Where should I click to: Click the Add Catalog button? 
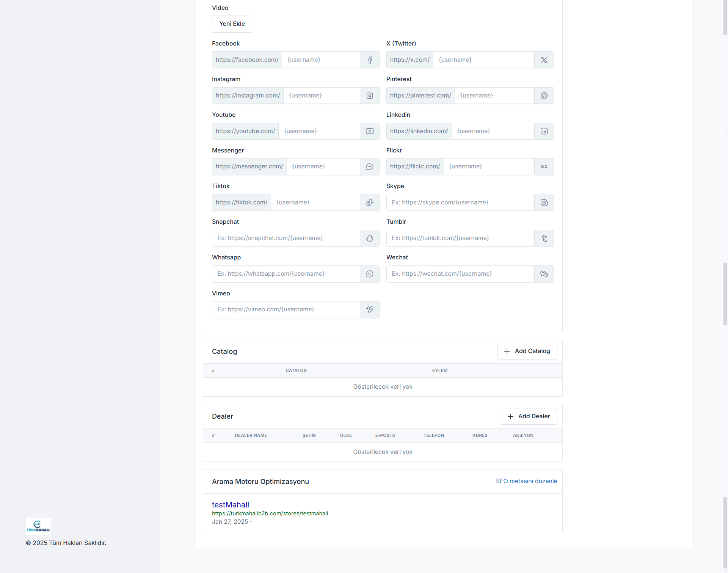[x=527, y=351]
